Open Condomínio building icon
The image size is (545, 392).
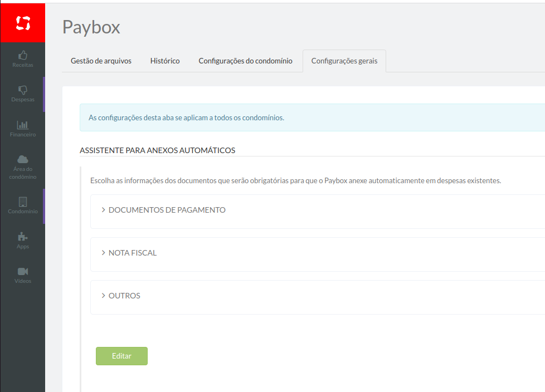(x=23, y=202)
